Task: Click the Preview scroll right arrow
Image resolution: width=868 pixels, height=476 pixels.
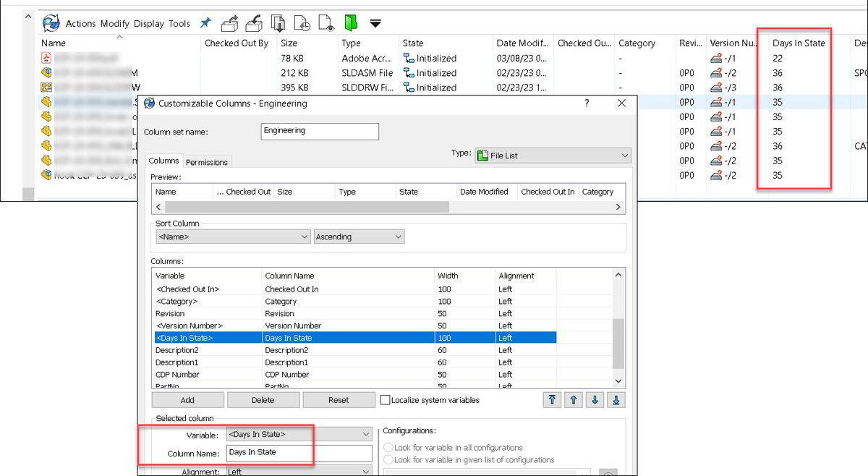Action: pos(618,207)
